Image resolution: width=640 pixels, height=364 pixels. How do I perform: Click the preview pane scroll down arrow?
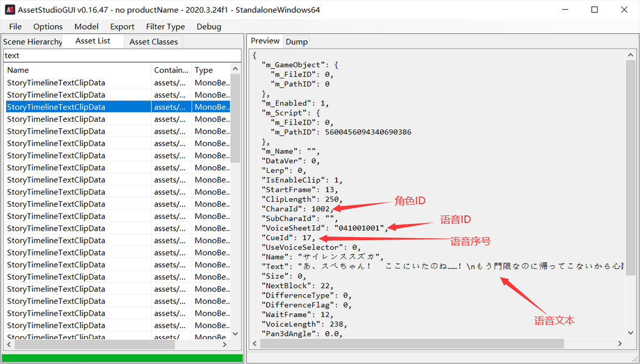(631, 333)
